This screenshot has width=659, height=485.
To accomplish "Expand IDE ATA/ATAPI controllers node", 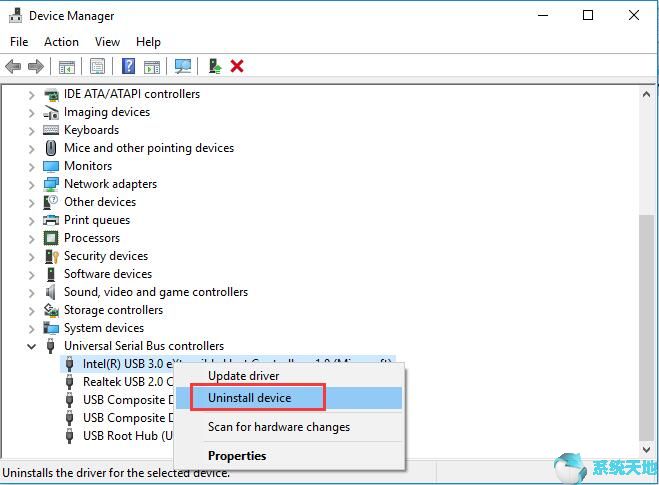I will [31, 95].
